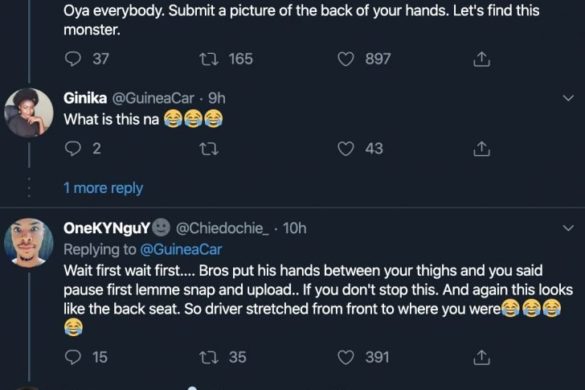Open the dropdown chevron on OneKYNguY's tweet
The width and height of the screenshot is (585, 390).
point(568,228)
